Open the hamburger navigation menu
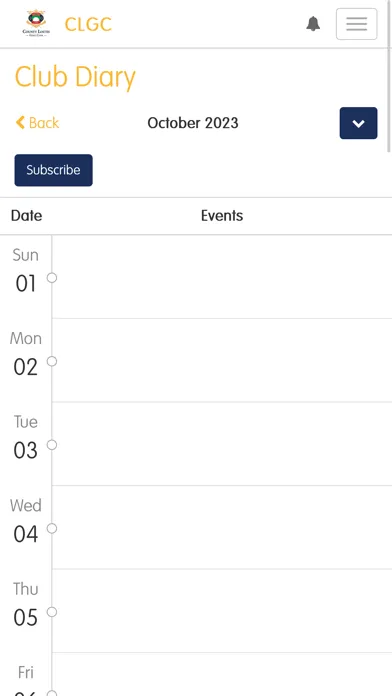 pos(356,24)
